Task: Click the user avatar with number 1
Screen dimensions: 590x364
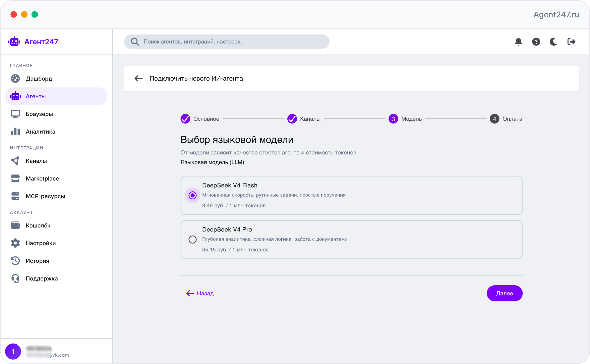Action: pos(13,351)
